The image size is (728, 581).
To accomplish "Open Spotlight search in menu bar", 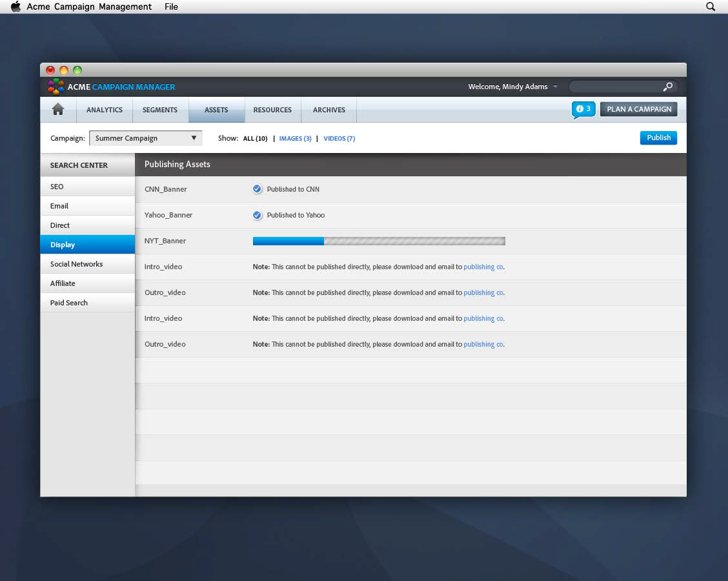I will [711, 6].
